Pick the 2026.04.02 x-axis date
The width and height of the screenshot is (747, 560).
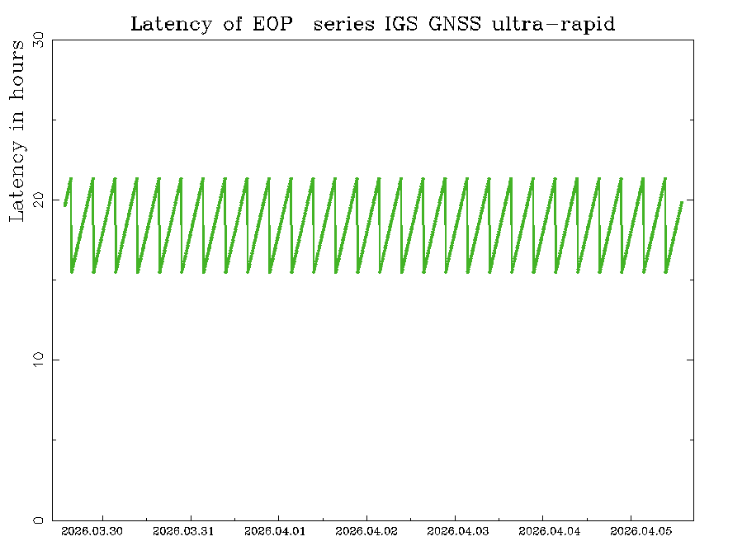[366, 532]
